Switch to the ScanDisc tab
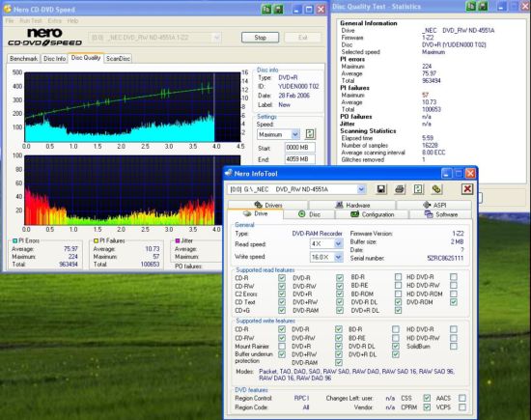Screen dimensions: 531x420 click(118, 59)
